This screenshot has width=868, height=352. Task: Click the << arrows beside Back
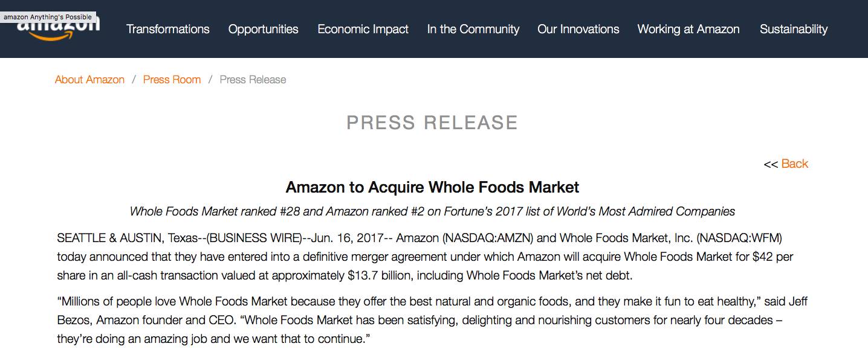[x=770, y=164]
